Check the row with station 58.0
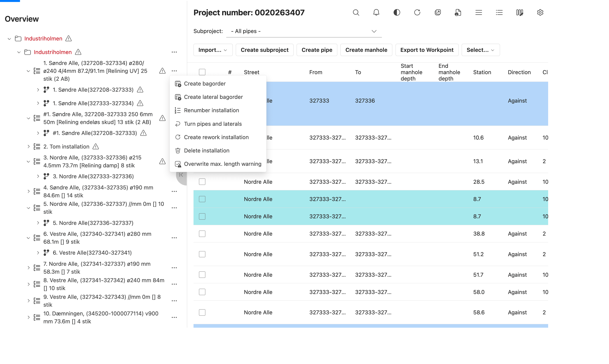Image resolution: width=609 pixels, height=364 pixels. 202,292
